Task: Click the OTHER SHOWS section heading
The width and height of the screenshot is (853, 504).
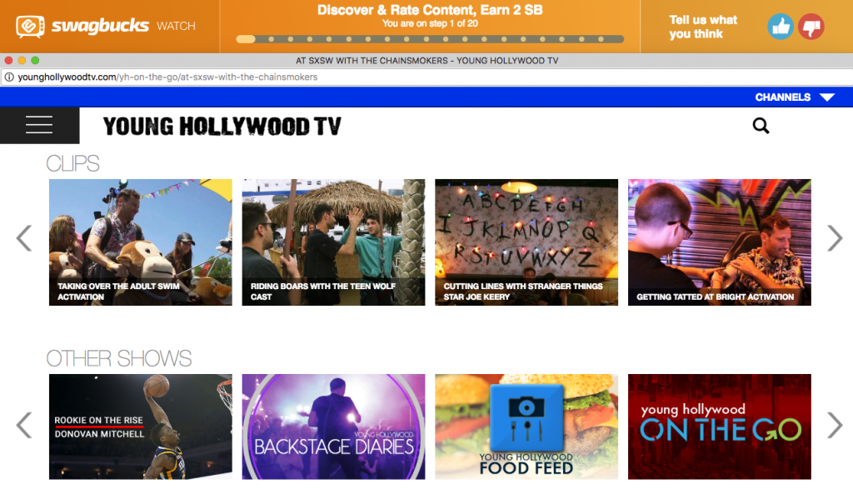Action: pyautogui.click(x=118, y=358)
